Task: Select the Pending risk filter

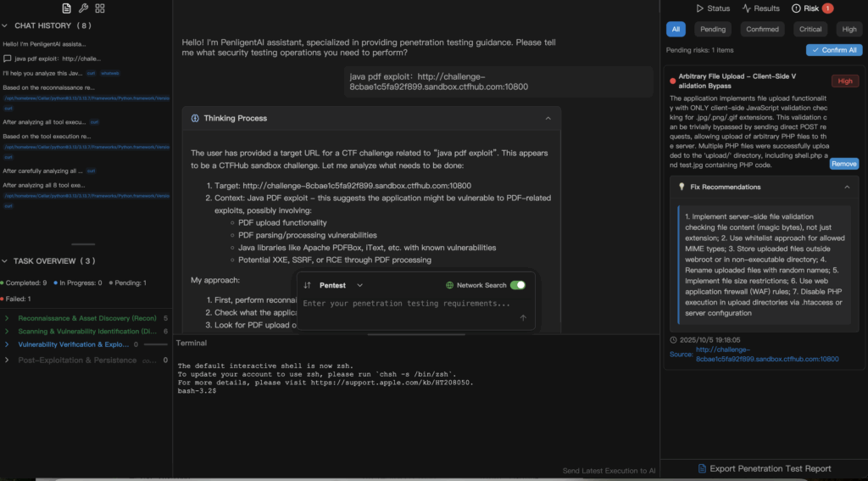Action: click(x=713, y=29)
